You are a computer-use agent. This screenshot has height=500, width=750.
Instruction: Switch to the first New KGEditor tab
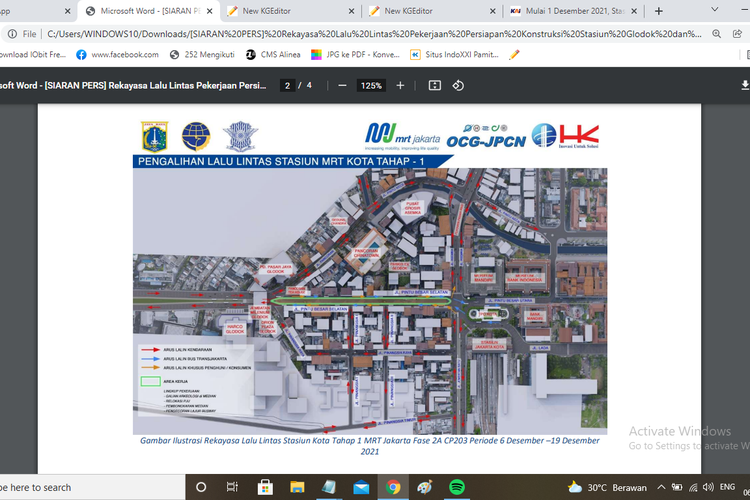(x=285, y=11)
